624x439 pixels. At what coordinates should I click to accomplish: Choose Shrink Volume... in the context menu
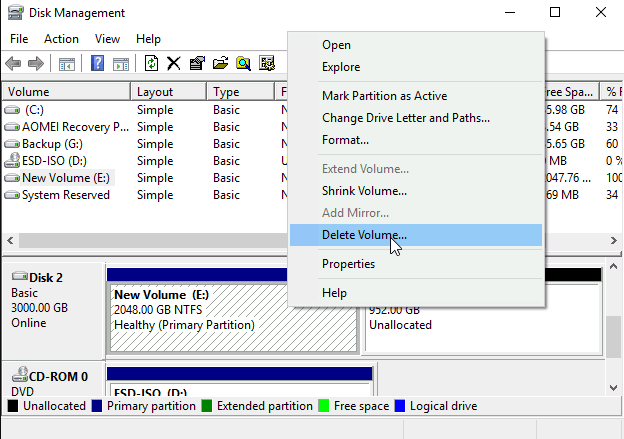coord(416,191)
